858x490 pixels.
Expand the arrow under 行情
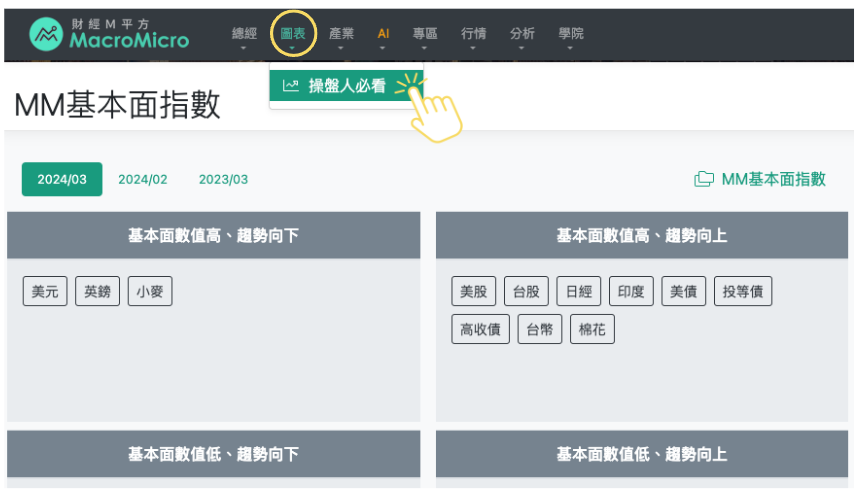[473, 48]
